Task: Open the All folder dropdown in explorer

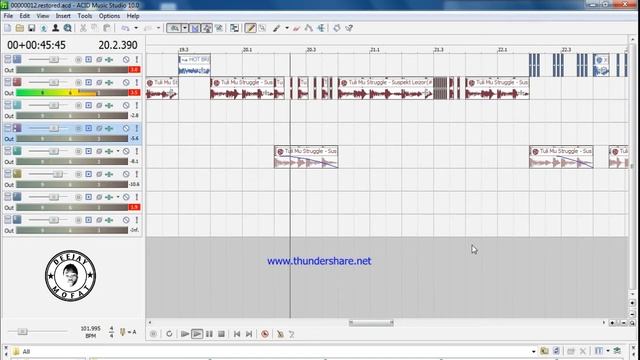Action: (533, 351)
